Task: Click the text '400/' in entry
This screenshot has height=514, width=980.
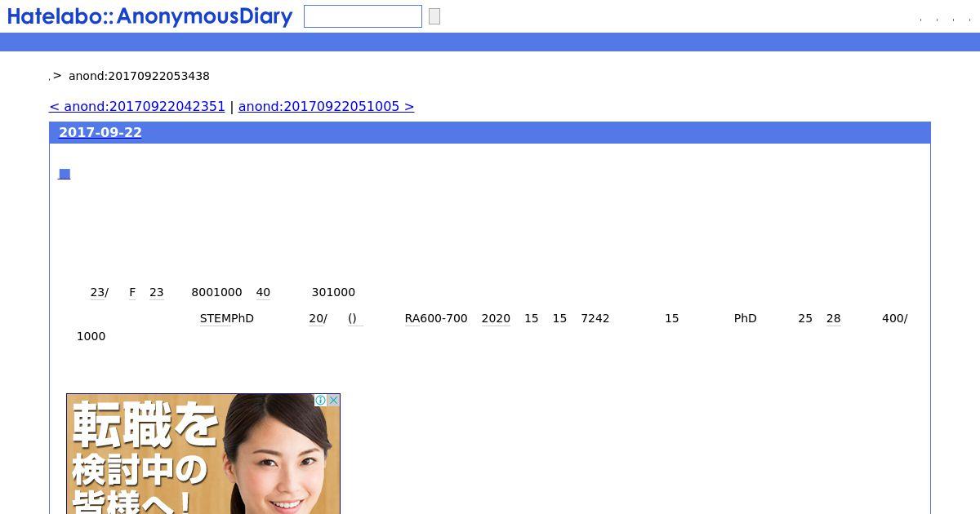Action: coord(895,318)
